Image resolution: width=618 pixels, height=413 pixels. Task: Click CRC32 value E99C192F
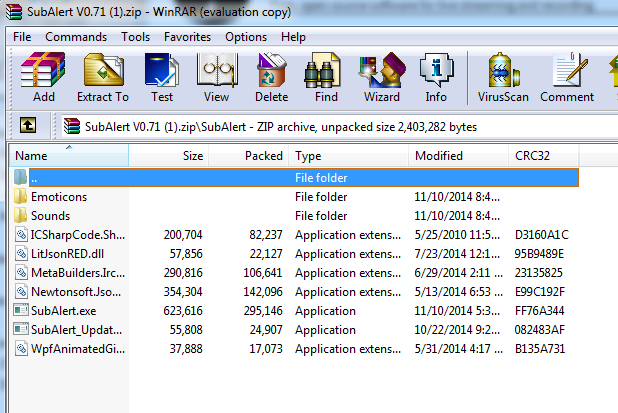coord(540,292)
